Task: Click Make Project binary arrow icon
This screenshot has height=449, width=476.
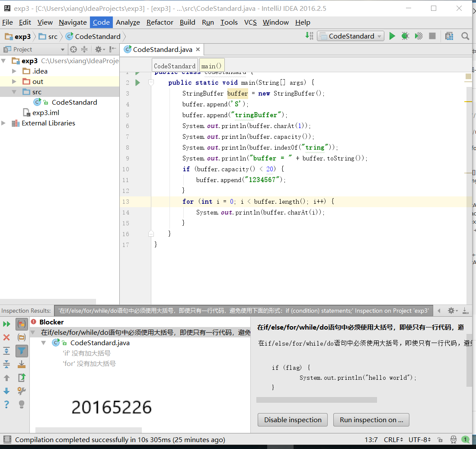Action: [309, 36]
